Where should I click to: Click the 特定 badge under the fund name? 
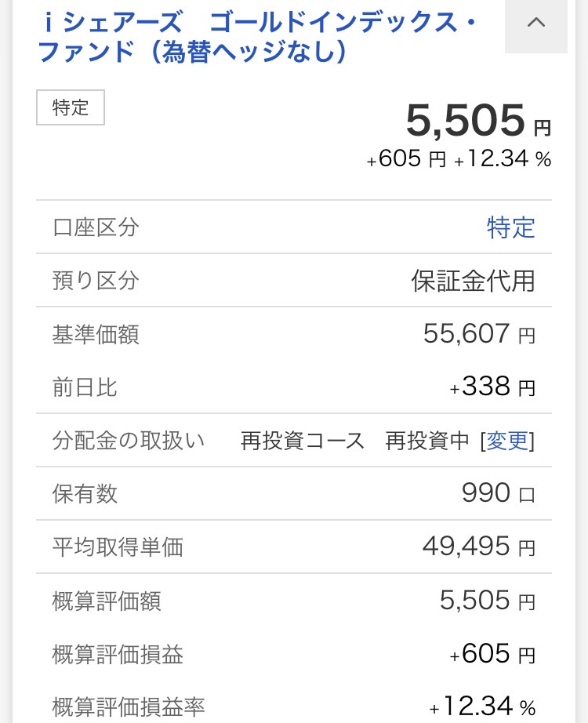(x=71, y=108)
